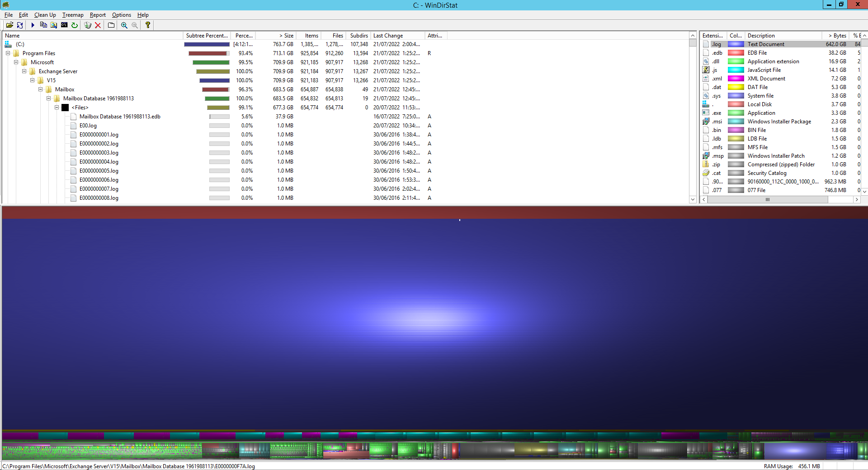Viewport: 868px width, 470px height.
Task: Copy the selected path via the Copy icon
Action: (43, 25)
